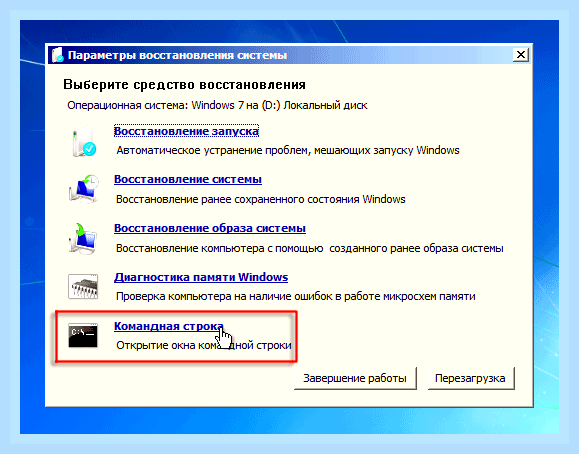Click the System Restore monitor icon
Screen dimensions: 579x454
pos(83,189)
